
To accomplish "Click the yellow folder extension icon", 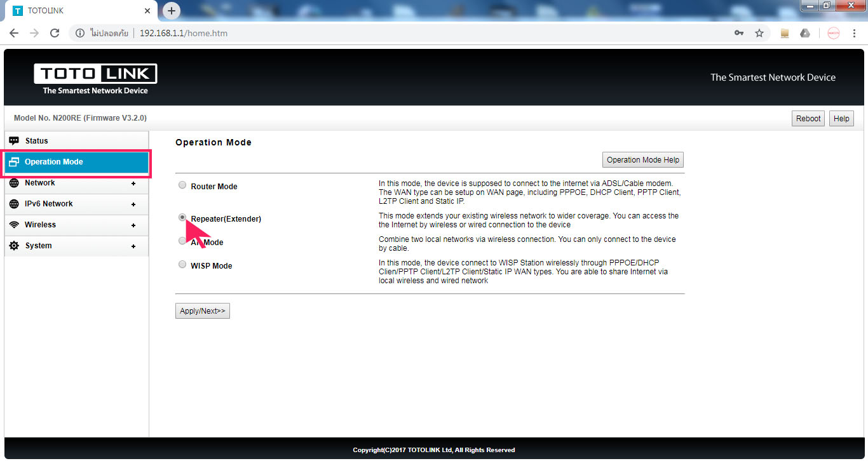I will pyautogui.click(x=785, y=33).
